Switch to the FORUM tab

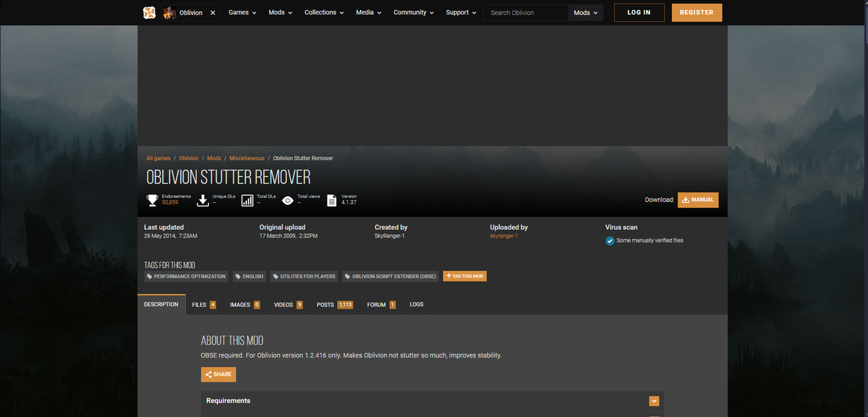(x=381, y=305)
